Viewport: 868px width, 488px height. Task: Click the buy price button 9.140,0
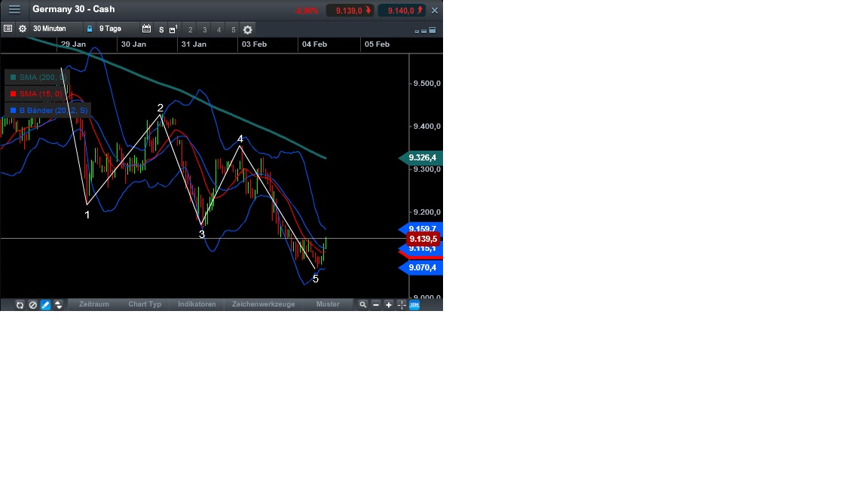click(402, 11)
